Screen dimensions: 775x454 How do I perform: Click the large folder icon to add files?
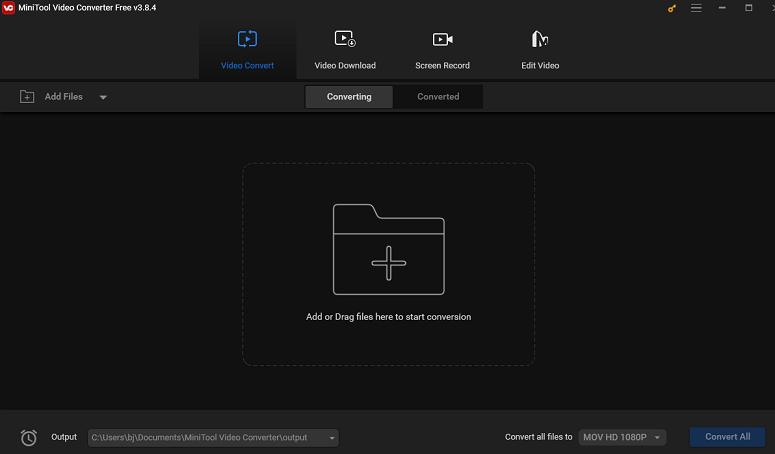388,249
